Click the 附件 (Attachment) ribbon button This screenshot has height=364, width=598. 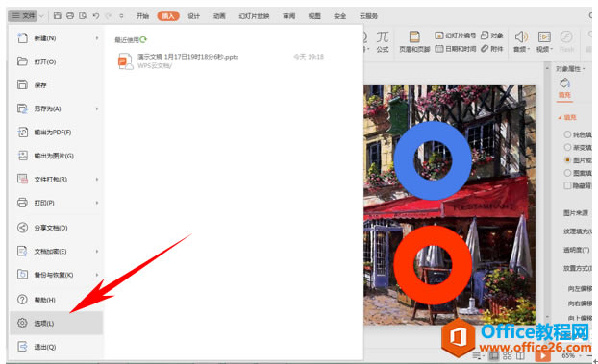492,49
